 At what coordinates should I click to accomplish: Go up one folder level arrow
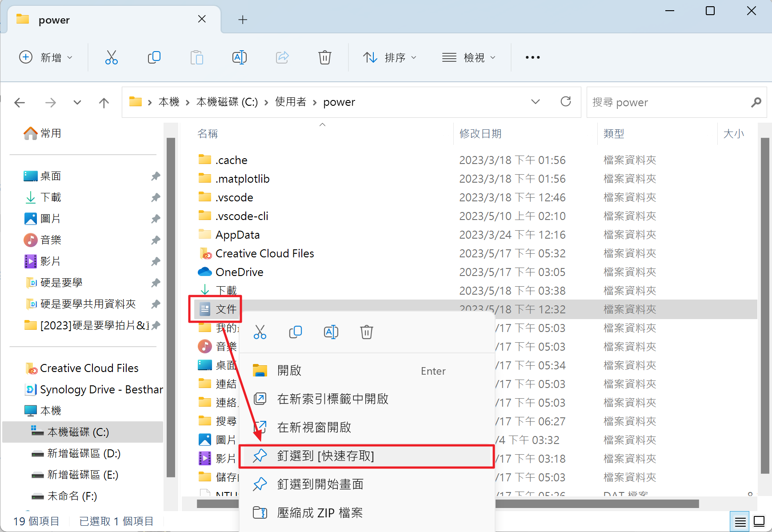coord(104,103)
